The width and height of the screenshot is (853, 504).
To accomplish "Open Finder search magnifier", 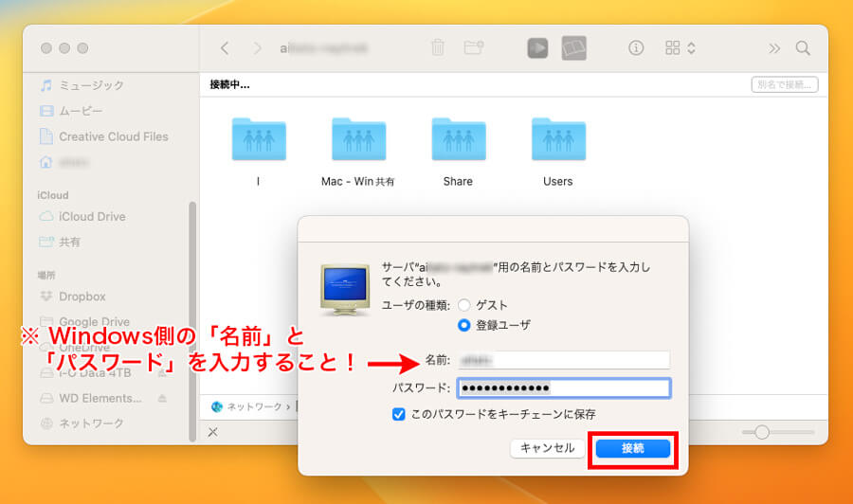I will (x=803, y=48).
